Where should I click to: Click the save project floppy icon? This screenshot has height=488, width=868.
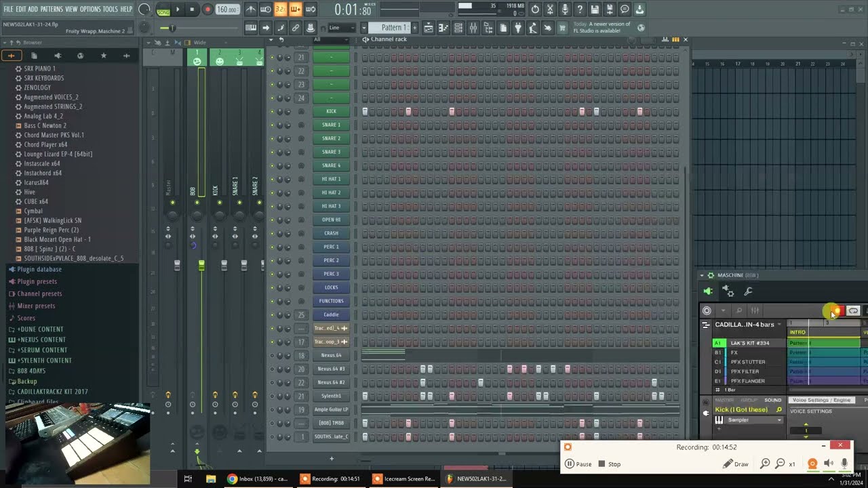595,9
